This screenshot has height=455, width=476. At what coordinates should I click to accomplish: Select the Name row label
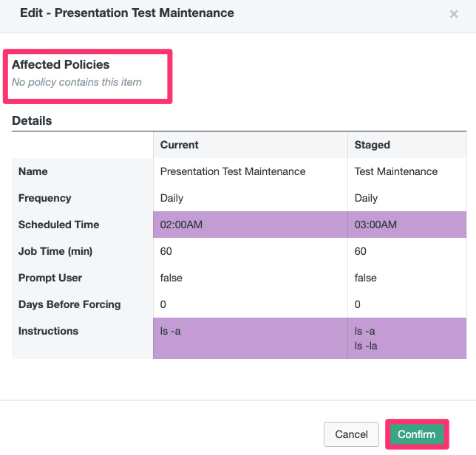tap(33, 171)
